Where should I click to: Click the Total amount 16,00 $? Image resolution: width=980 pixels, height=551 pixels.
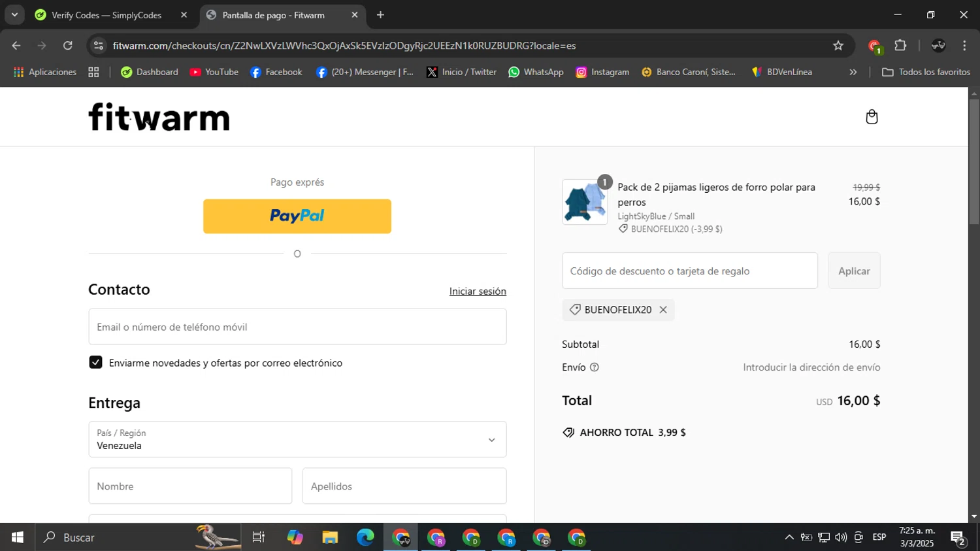[x=858, y=401]
